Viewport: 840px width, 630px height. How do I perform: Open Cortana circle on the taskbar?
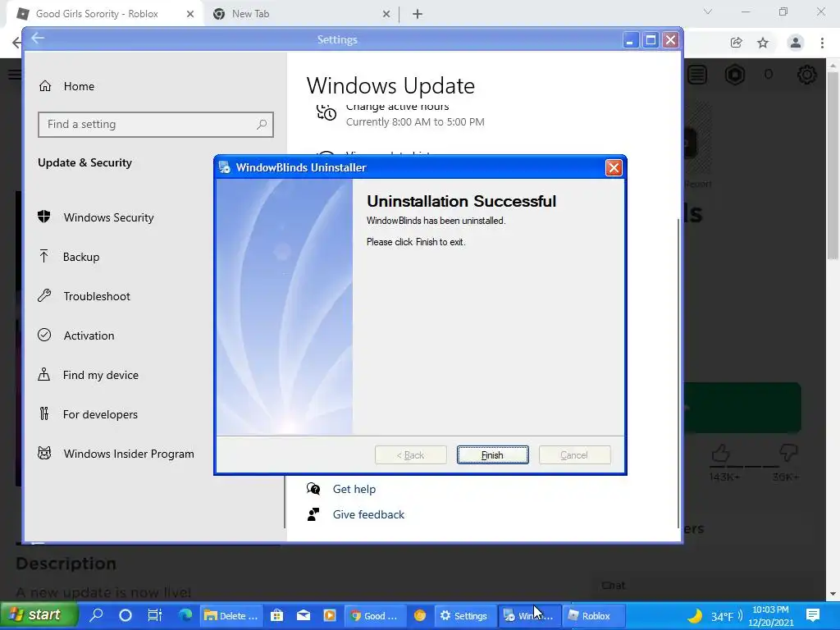pos(126,615)
